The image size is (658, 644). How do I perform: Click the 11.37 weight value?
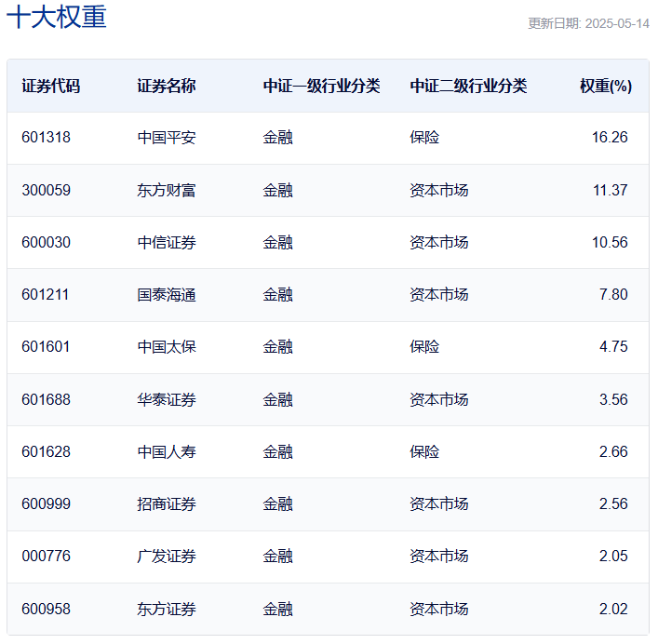(x=611, y=191)
